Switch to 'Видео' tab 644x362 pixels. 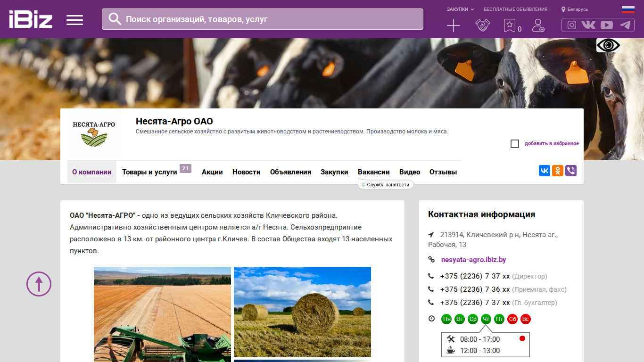click(410, 172)
